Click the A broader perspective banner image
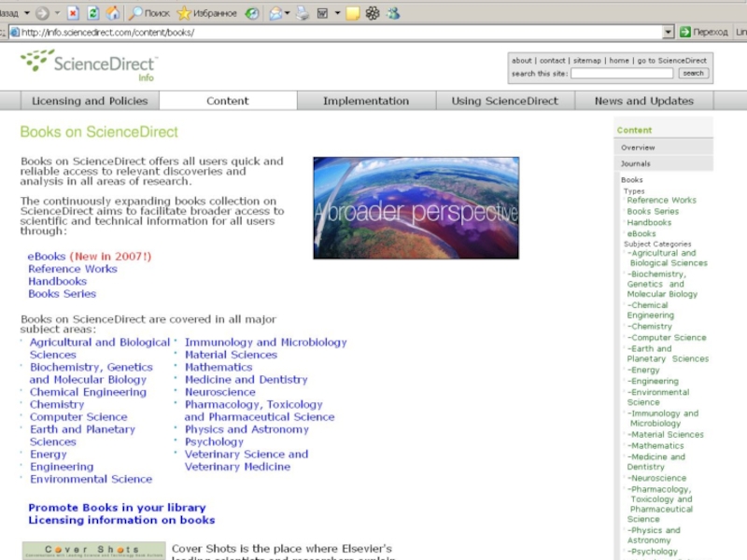Screen dimensions: 747x560 click(416, 208)
